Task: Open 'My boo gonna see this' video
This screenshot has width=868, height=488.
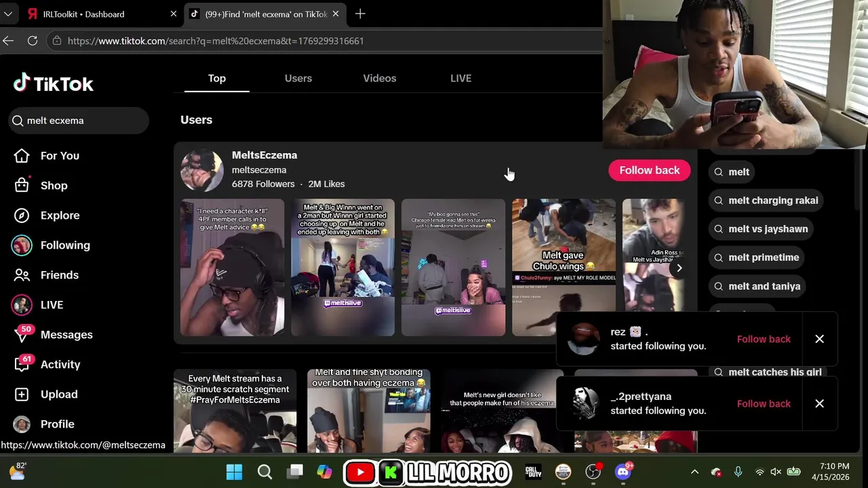Action: 453,268
